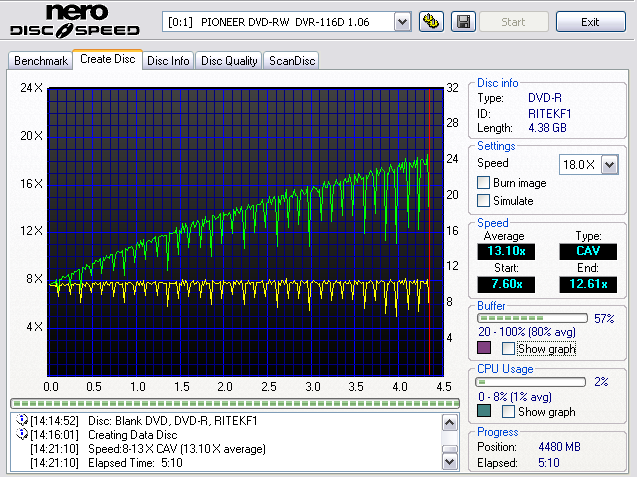Check Show graph under CPU Usage
This screenshot has width=637, height=477.
tap(509, 412)
